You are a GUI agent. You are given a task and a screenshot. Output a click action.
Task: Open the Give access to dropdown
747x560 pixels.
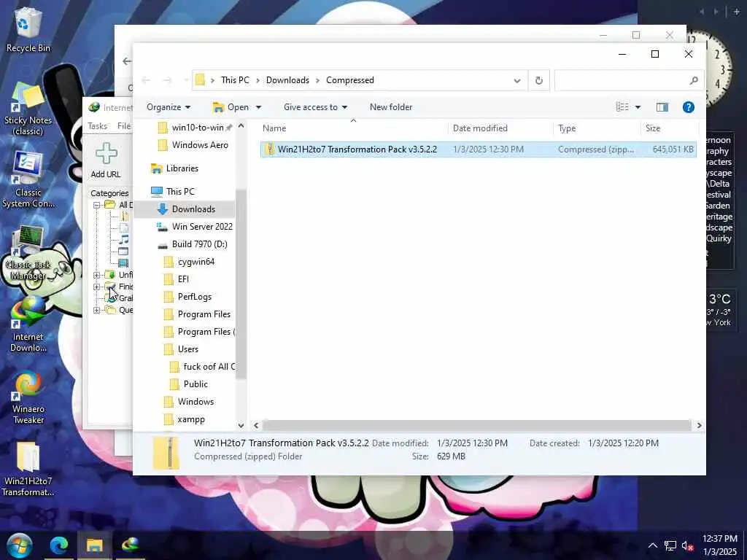315,107
